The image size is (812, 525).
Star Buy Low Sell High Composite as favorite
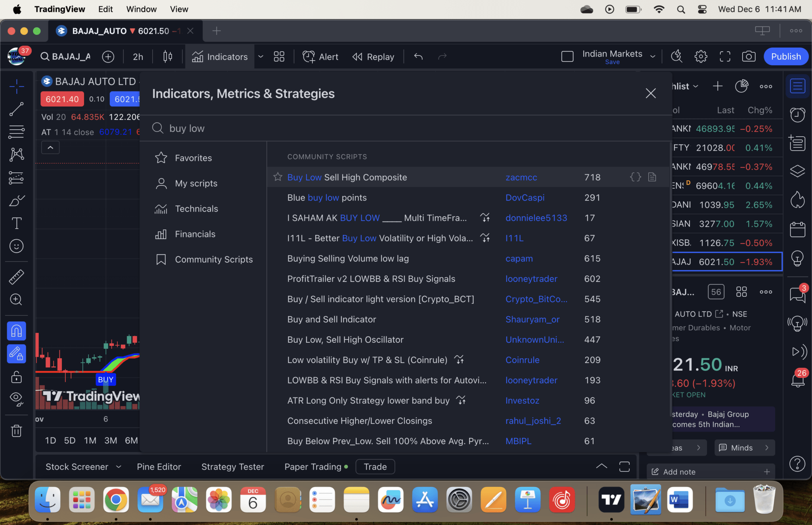[x=278, y=177]
